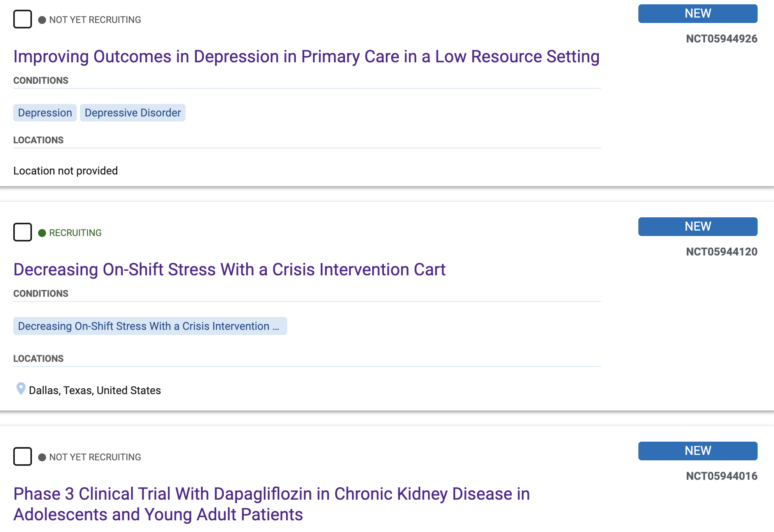Click the gray Not Yet Recruiting status dot
Image resolution: width=774 pixels, height=532 pixels.
tap(42, 20)
